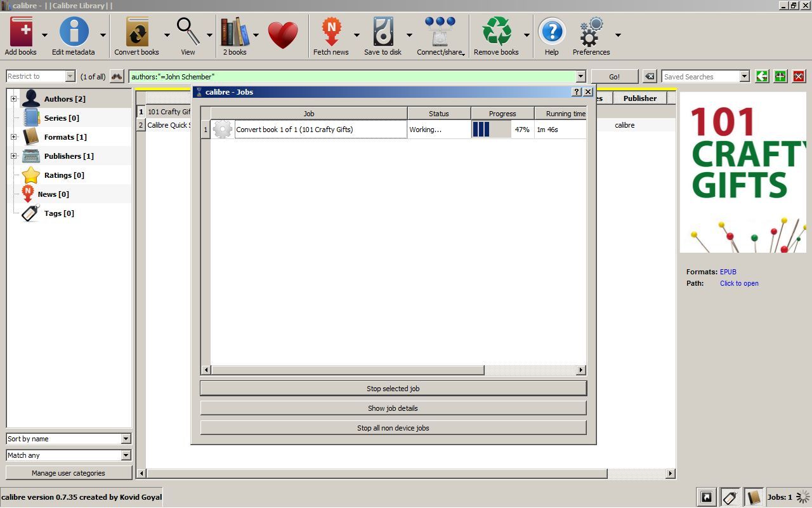Click the search query input field
812x508 pixels.
352,76
